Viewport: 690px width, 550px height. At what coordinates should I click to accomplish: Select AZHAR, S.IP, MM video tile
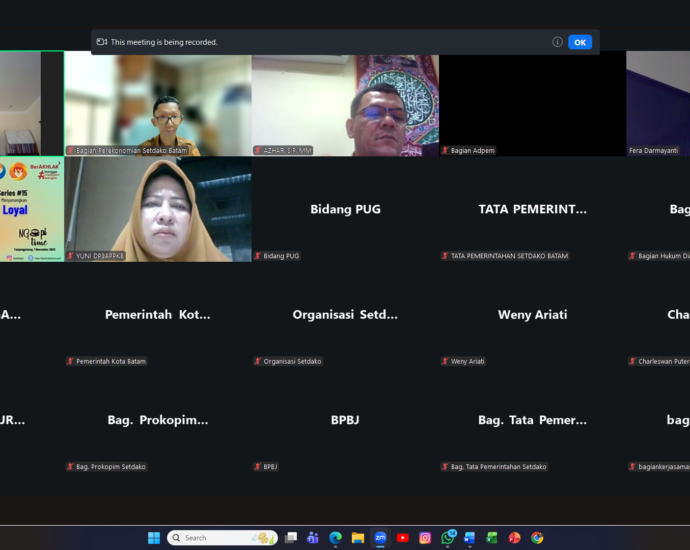[x=345, y=104]
